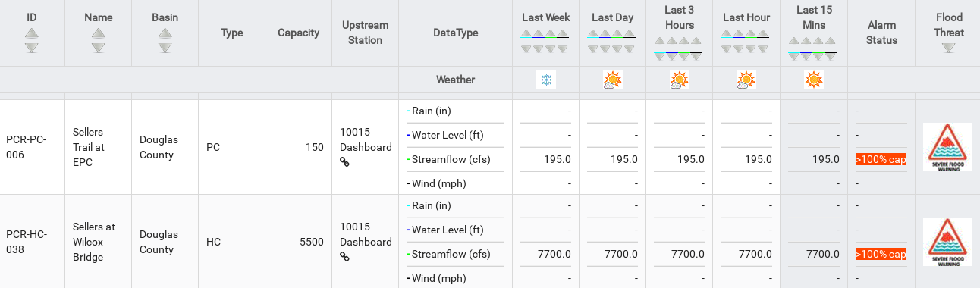
Task: Sort Last Day by rain ascending with the cyan arrow
Action: [593, 35]
